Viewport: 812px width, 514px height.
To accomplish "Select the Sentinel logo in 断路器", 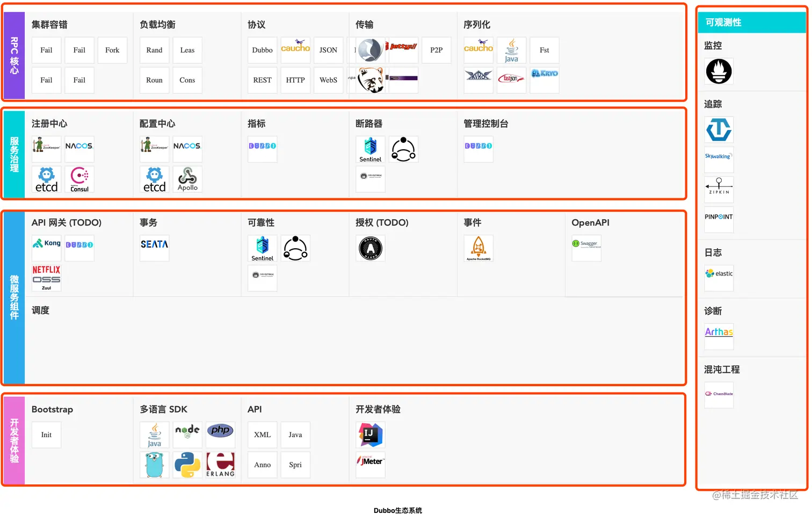I will coord(371,149).
